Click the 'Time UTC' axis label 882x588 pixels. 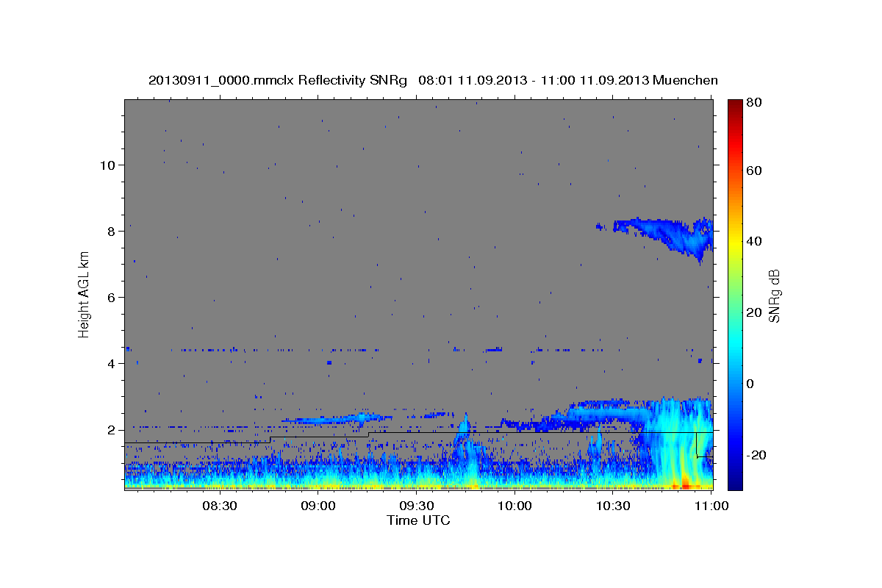pos(418,520)
